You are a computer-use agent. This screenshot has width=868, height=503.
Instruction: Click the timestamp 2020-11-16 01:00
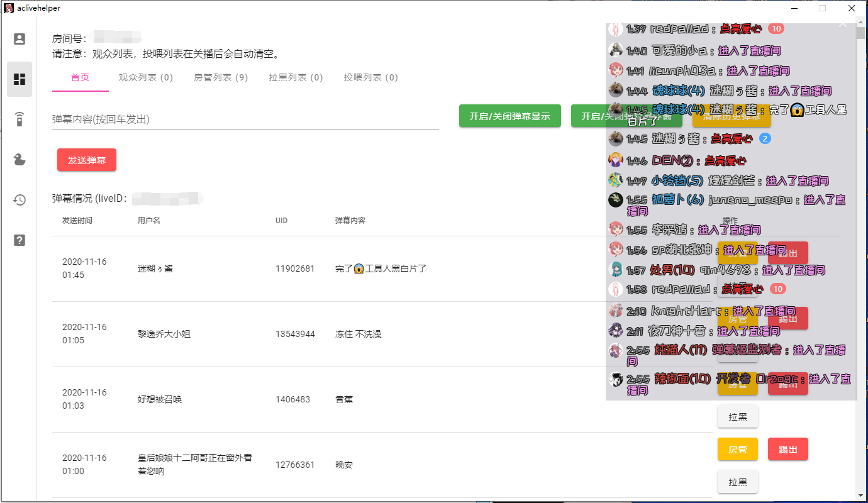coord(84,465)
